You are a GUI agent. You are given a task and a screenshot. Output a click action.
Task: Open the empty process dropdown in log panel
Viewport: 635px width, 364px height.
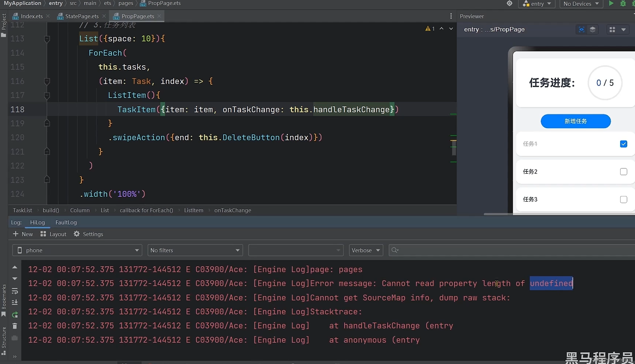pyautogui.click(x=296, y=250)
